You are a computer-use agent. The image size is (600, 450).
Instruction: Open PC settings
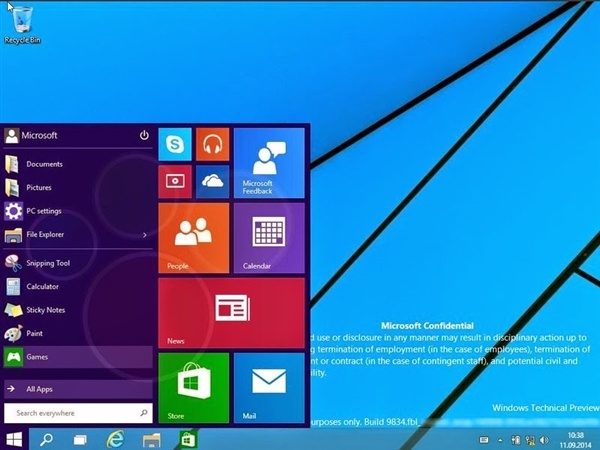click(x=78, y=211)
